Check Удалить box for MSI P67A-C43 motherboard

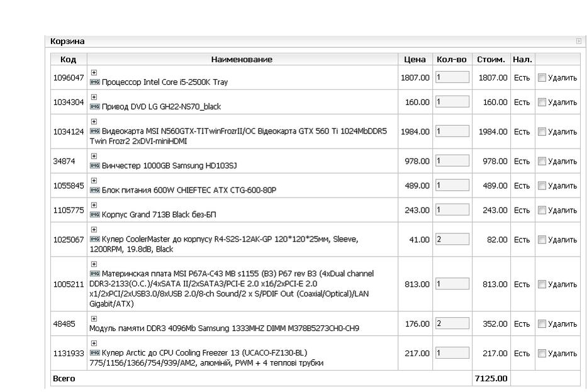(542, 284)
